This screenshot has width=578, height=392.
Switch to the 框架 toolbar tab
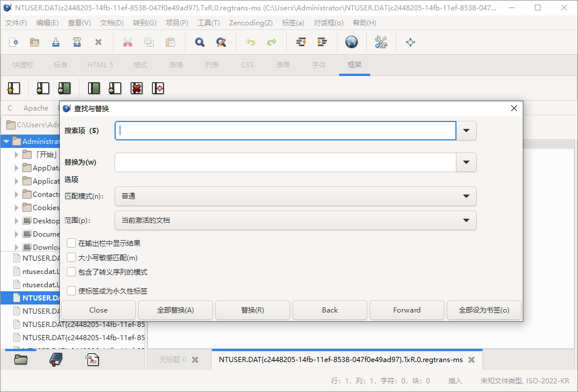(x=355, y=65)
